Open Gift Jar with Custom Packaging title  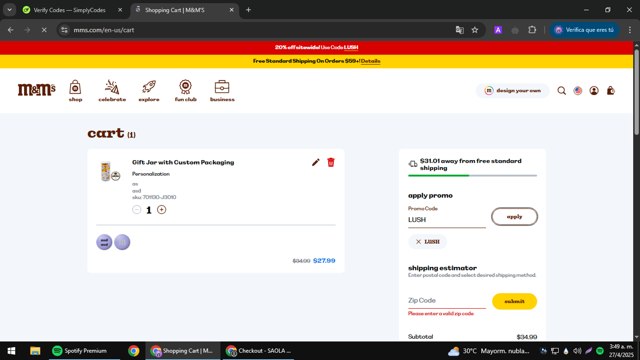pos(183,162)
